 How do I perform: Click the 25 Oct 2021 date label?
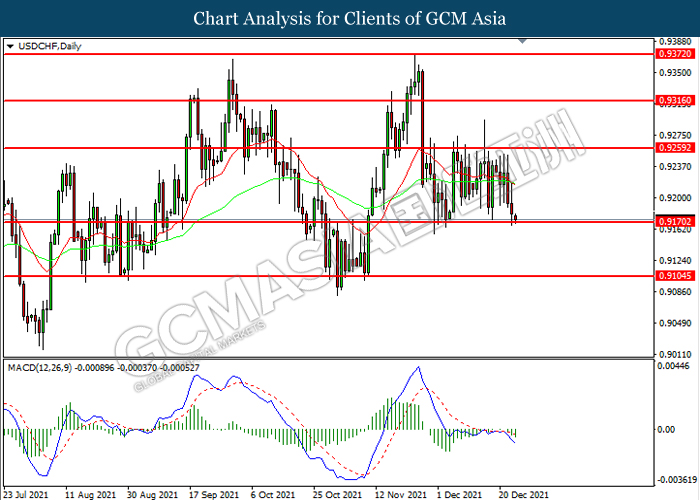338,495
